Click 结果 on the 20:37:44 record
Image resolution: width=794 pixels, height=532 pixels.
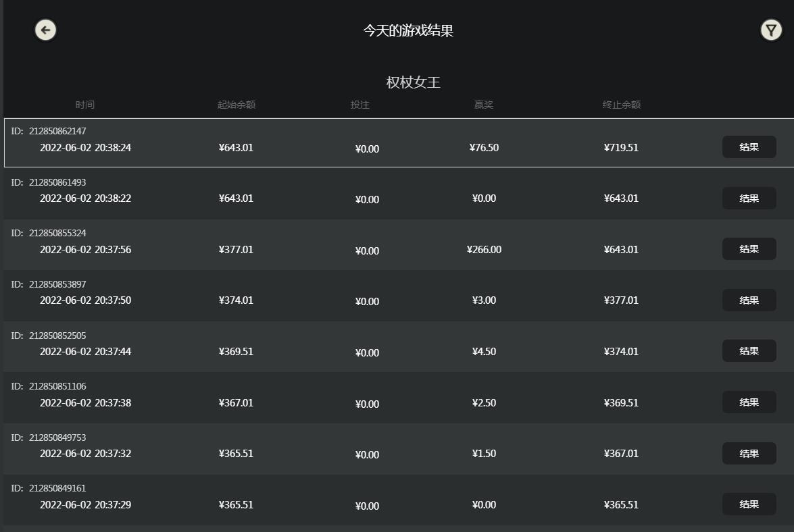(x=749, y=351)
